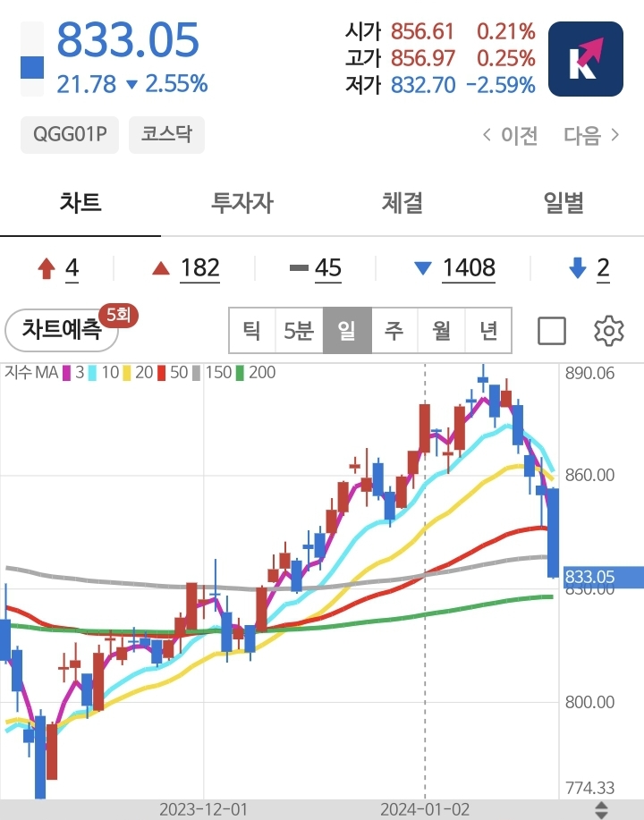This screenshot has width=644, height=820.
Task: Open the K app logo icon
Action: pyautogui.click(x=585, y=59)
